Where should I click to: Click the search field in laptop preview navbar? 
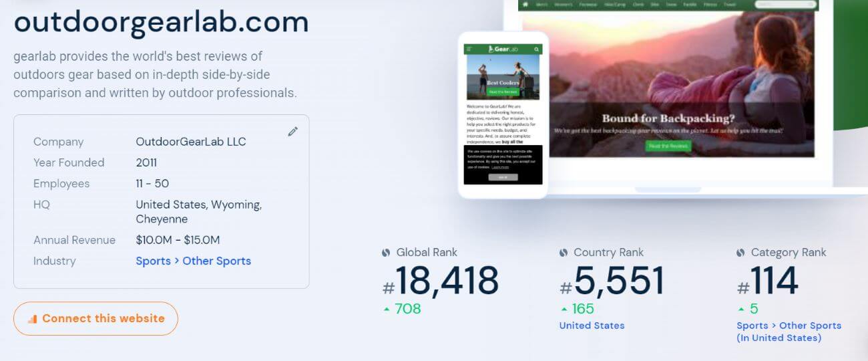click(x=785, y=4)
